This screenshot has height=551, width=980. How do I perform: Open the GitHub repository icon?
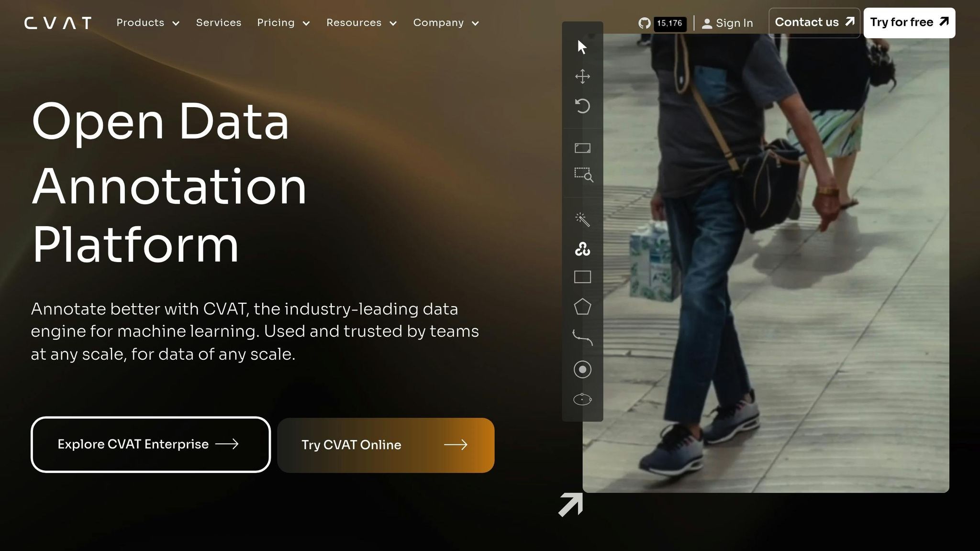[x=645, y=23]
